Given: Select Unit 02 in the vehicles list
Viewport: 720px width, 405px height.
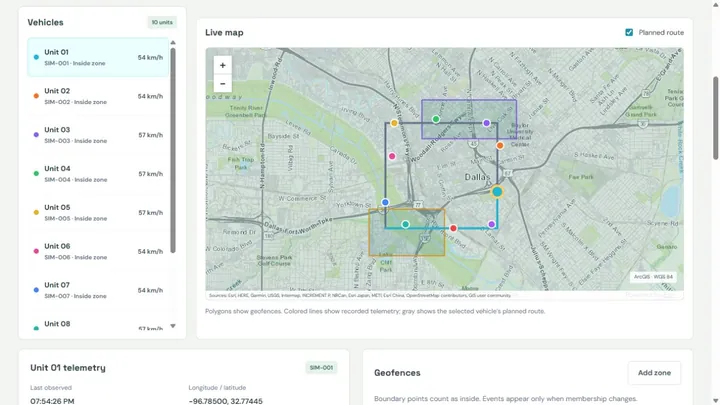Looking at the screenshot, I should (98, 96).
